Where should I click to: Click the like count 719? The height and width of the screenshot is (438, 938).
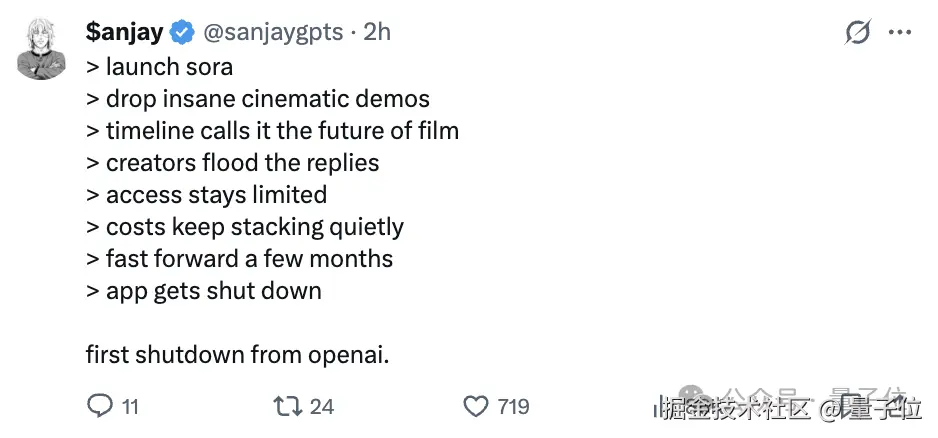(x=513, y=407)
